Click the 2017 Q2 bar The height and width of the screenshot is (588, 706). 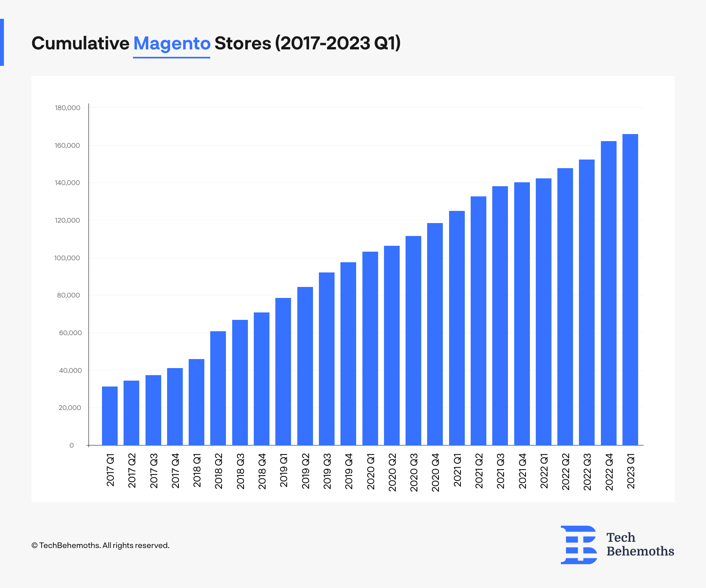pyautogui.click(x=131, y=413)
